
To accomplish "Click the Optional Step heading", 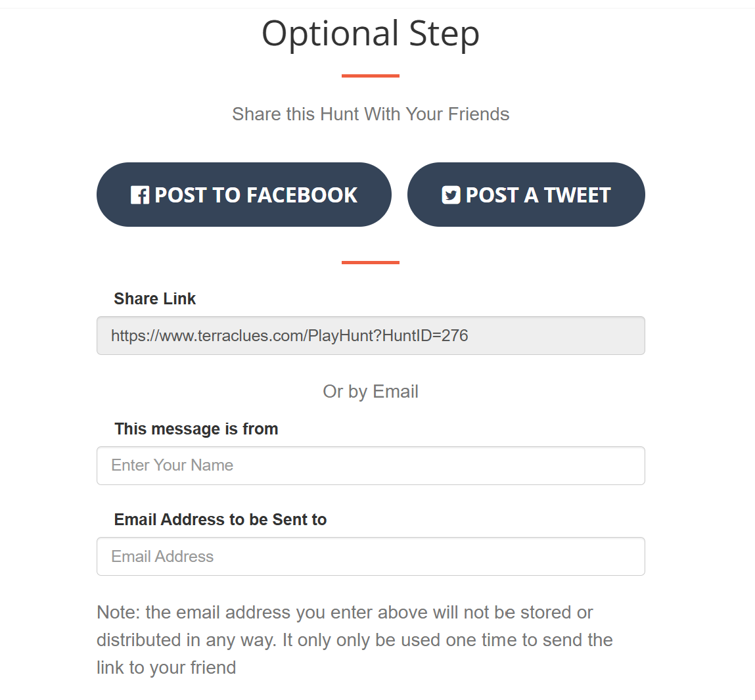I will (x=371, y=34).
